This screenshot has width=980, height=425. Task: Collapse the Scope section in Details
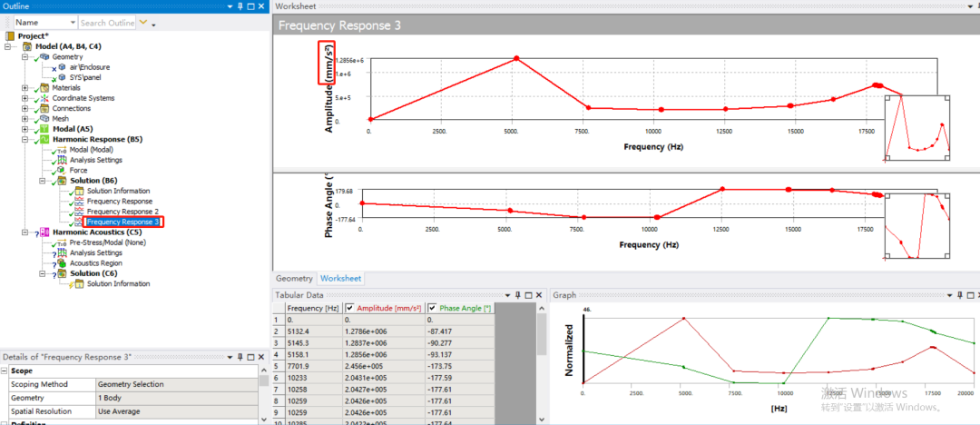click(x=5, y=371)
